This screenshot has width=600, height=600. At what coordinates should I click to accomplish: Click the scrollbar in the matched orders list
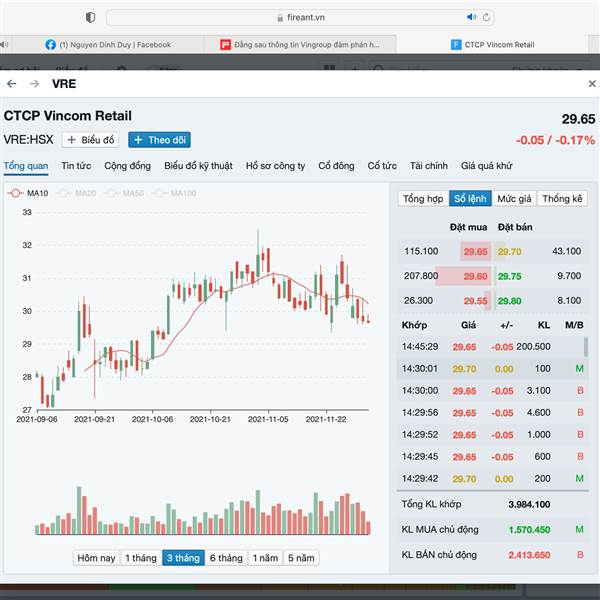(586, 348)
